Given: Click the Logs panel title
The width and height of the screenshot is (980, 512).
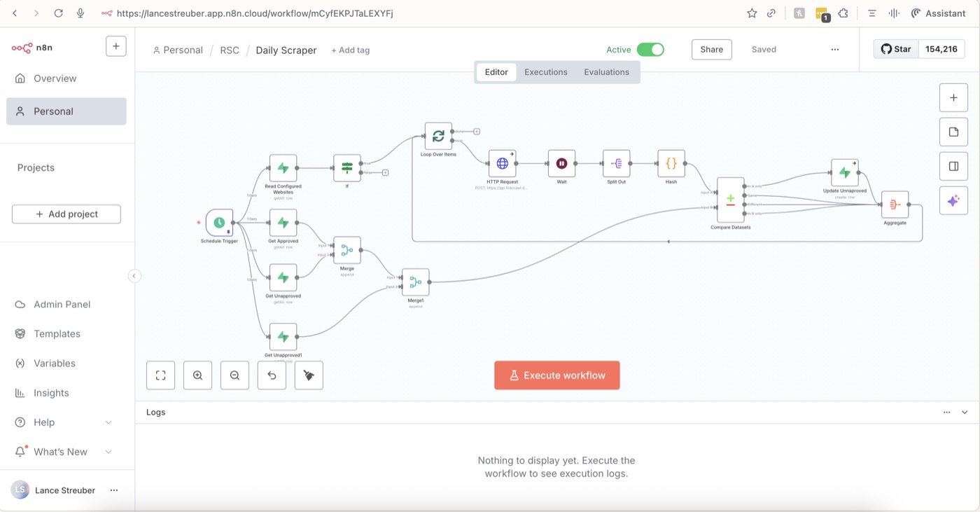Looking at the screenshot, I should coord(155,413).
